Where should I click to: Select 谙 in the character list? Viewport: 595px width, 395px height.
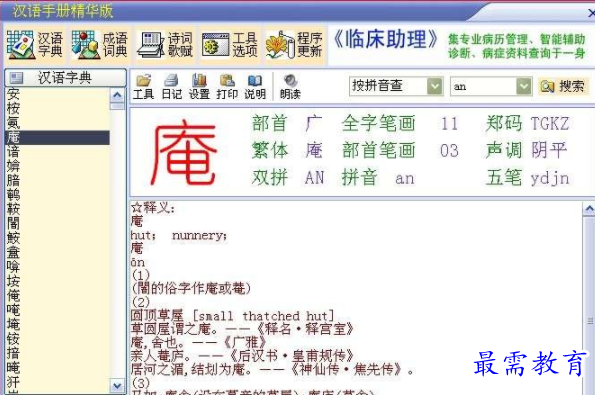coord(13,152)
